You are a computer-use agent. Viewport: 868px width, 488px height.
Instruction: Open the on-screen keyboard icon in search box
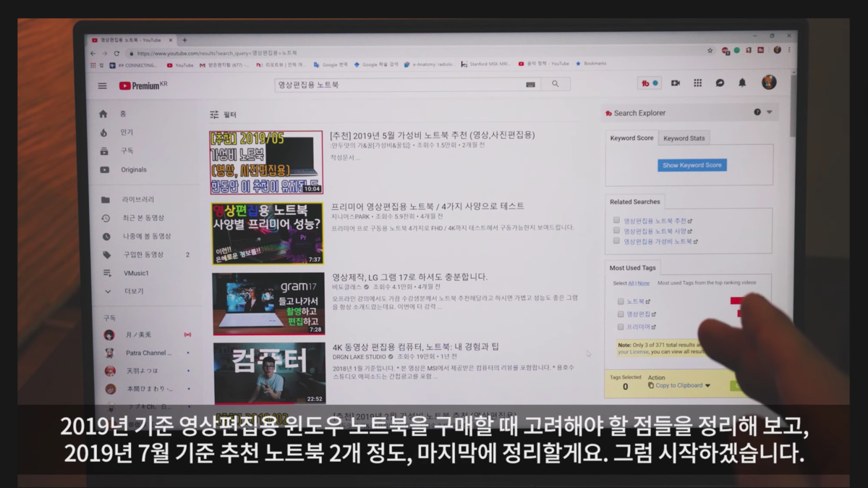point(531,85)
